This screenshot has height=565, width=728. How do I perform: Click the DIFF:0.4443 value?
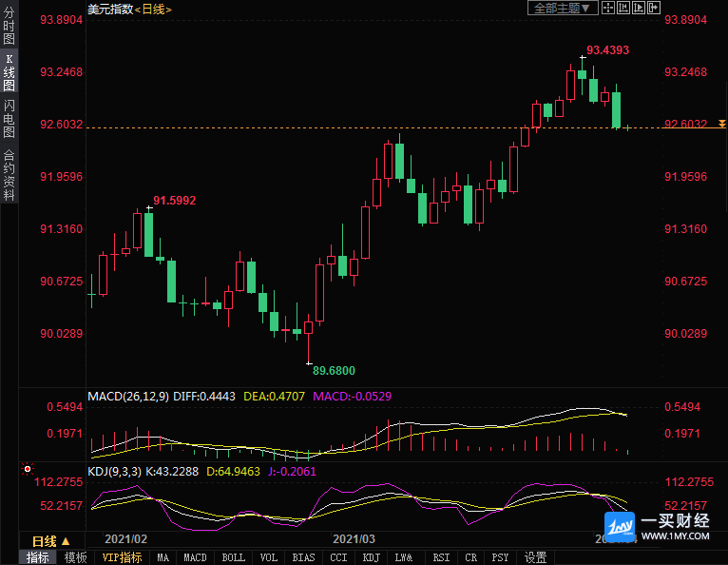point(204,397)
